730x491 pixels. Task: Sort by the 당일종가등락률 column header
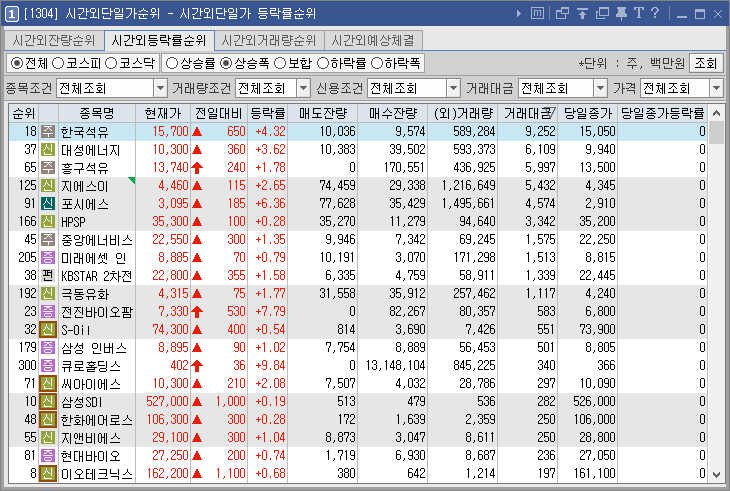662,114
